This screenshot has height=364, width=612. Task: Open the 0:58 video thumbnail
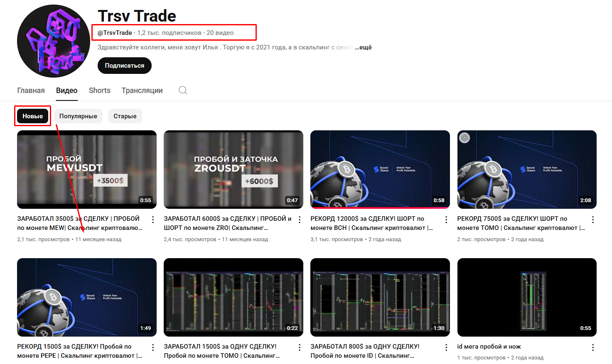(380, 169)
